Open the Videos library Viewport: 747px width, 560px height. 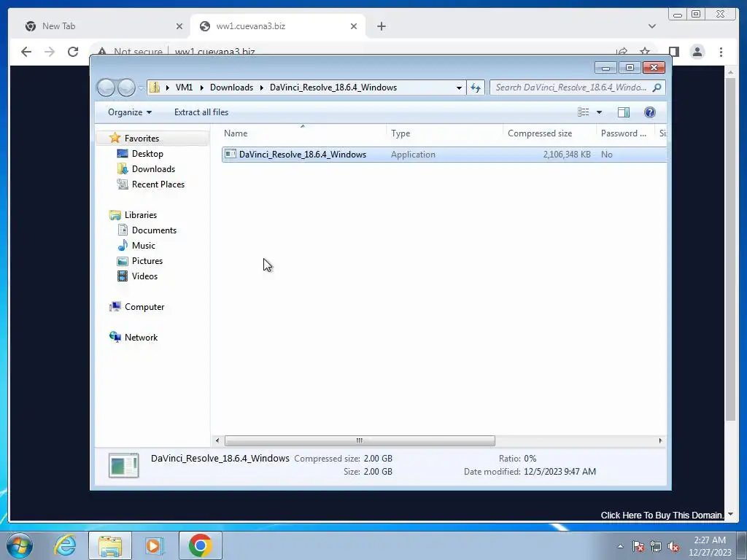click(144, 276)
